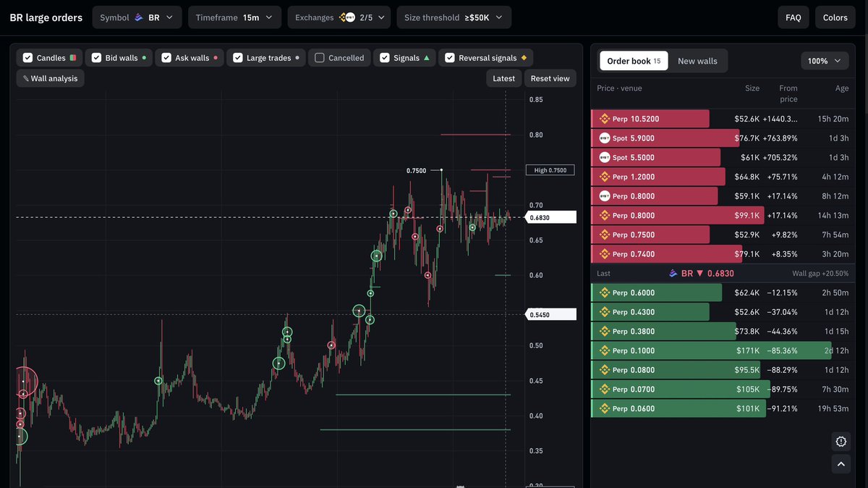Click the Bybit icon in the Spot 5.9000 row
This screenshot has width=868, height=488.
coord(605,138)
